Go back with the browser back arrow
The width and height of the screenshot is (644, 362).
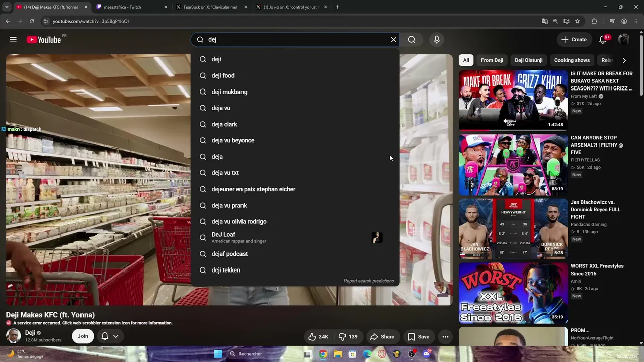(8, 21)
